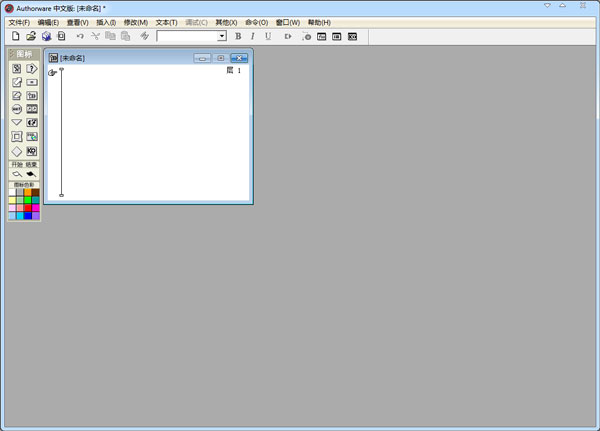Image resolution: width=600 pixels, height=431 pixels.
Task: Toggle Bold text formatting
Action: pyautogui.click(x=238, y=36)
